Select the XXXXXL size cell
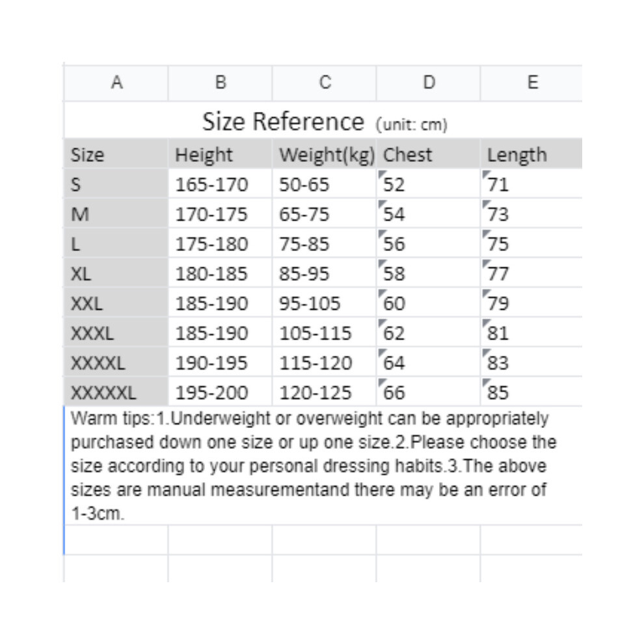 [116, 393]
